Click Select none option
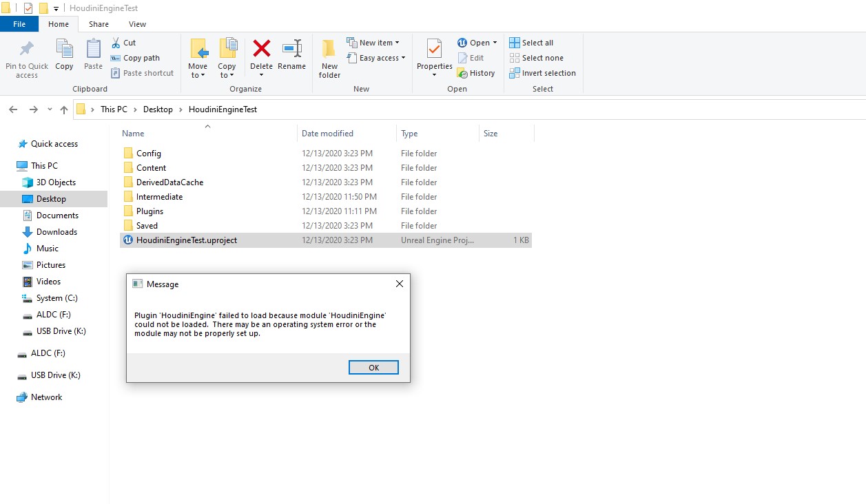The image size is (866, 504). (x=536, y=58)
